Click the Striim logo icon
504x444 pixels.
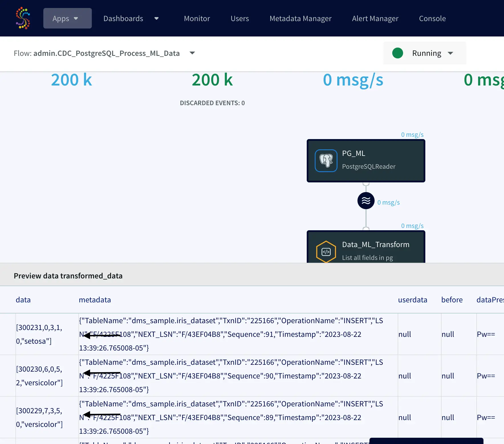point(23,18)
